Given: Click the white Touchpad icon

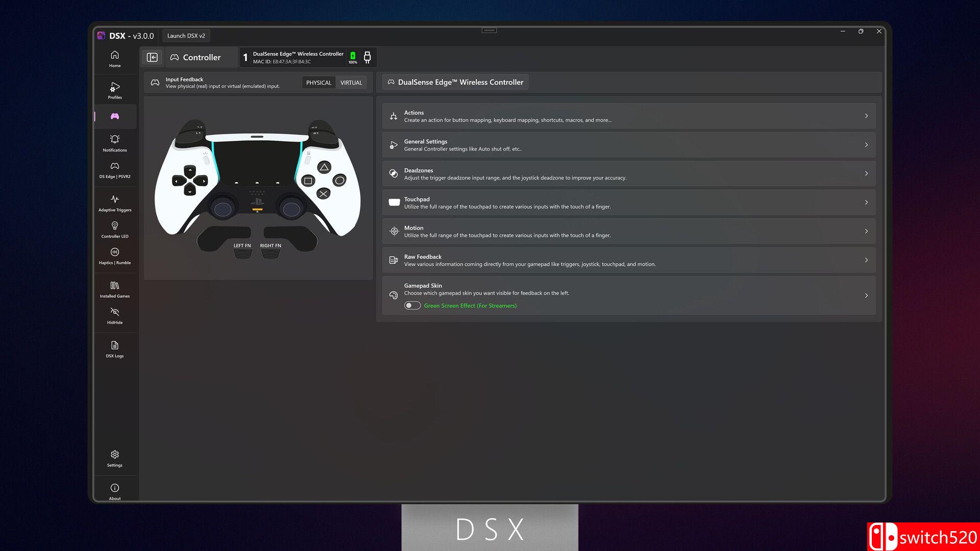Looking at the screenshot, I should pos(394,203).
